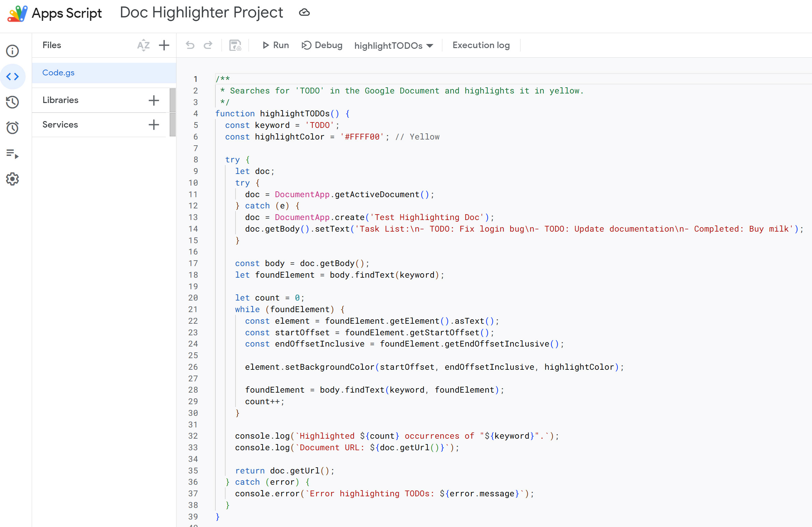Add a service with plus button
Screen dimensions: 812x527
point(154,125)
